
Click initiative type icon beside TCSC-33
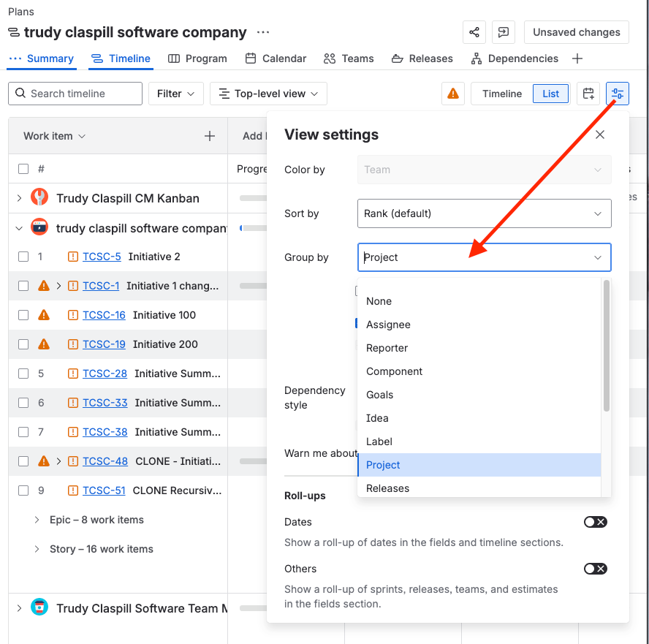click(73, 403)
